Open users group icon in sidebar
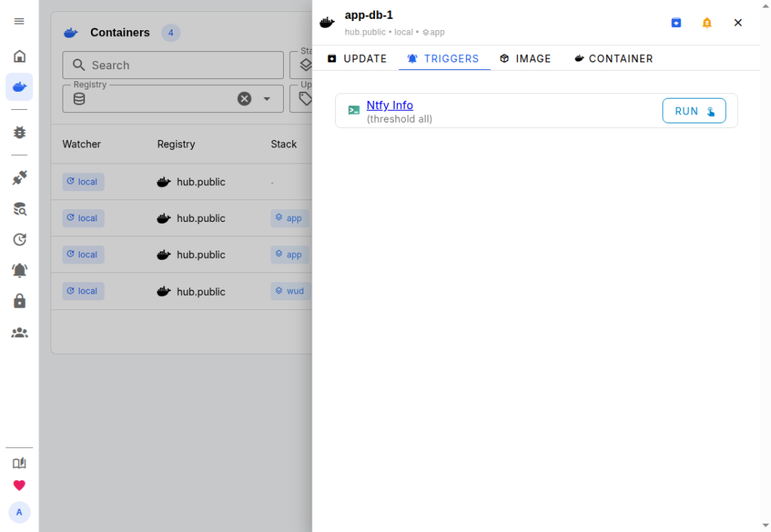Screen dimensions: 771x532 [x=19, y=333]
